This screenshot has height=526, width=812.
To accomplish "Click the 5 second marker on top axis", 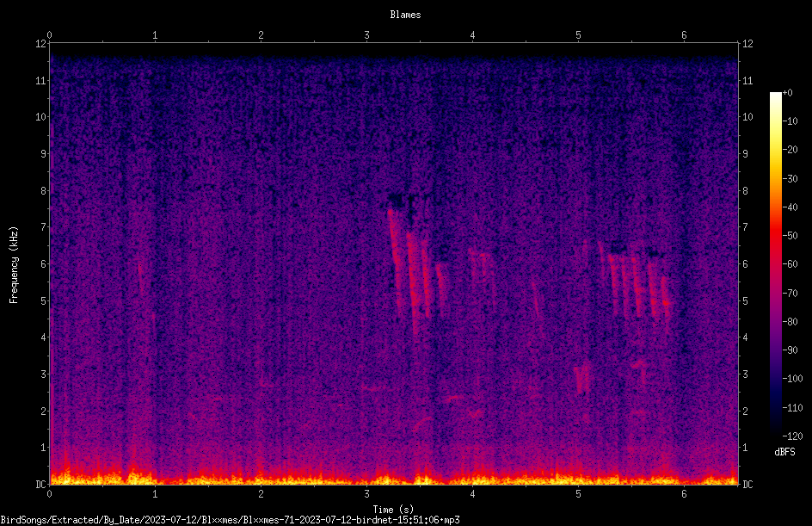I will pyautogui.click(x=578, y=35).
